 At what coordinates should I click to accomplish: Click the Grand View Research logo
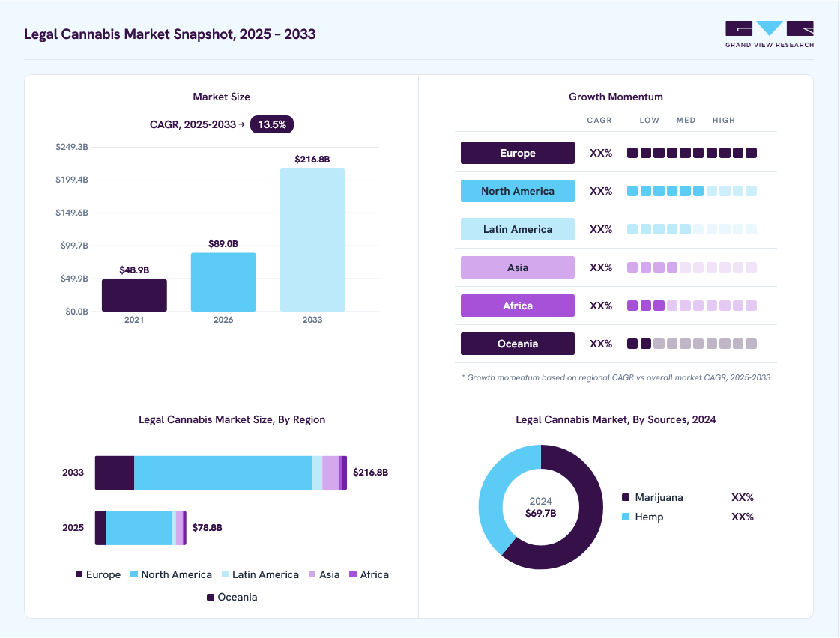point(770,34)
